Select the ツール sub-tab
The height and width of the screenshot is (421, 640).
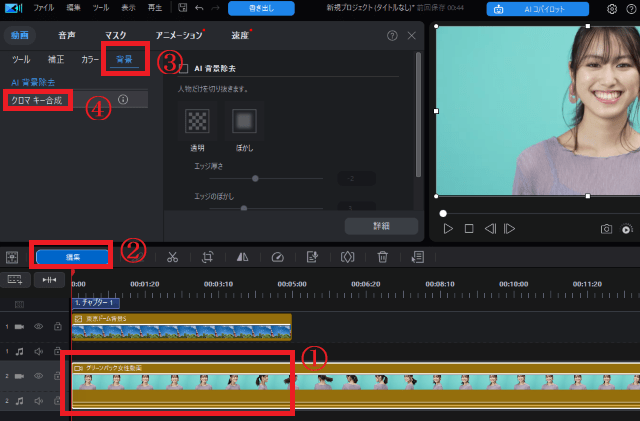pos(21,60)
